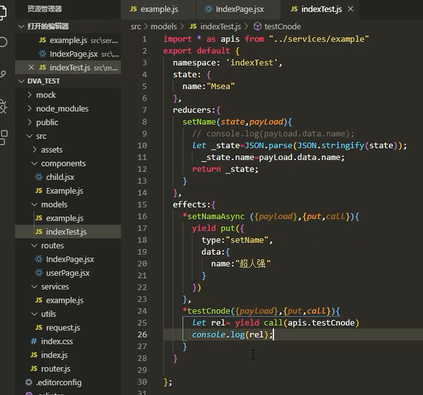Open example.js under services folder
423x395 pixels.
68,300
